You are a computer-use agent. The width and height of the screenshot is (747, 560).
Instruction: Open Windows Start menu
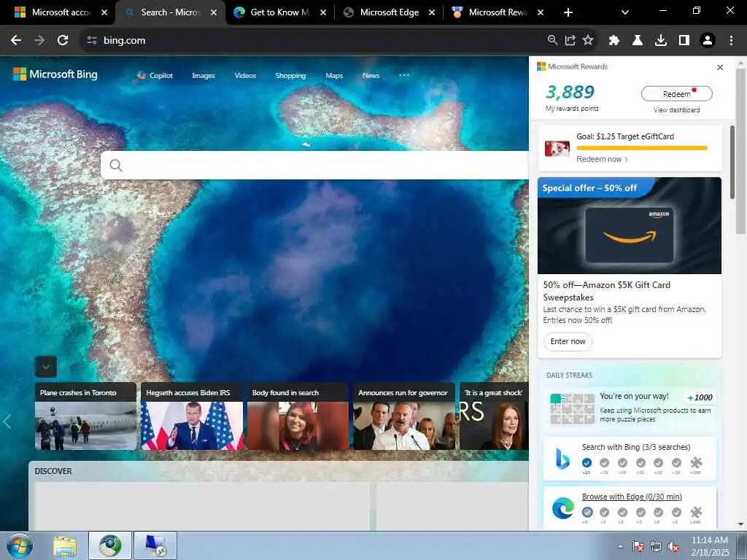coord(20,545)
